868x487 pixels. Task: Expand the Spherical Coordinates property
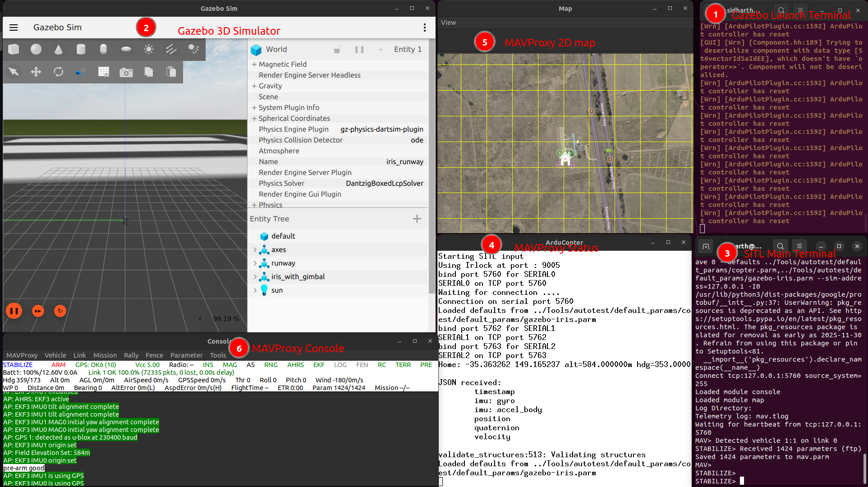[255, 118]
